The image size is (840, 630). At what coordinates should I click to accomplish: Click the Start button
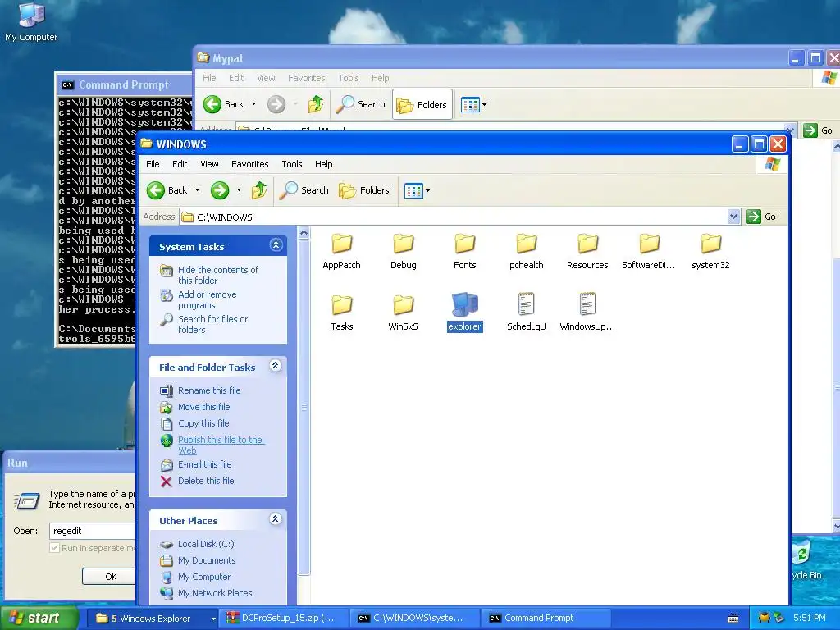point(38,619)
